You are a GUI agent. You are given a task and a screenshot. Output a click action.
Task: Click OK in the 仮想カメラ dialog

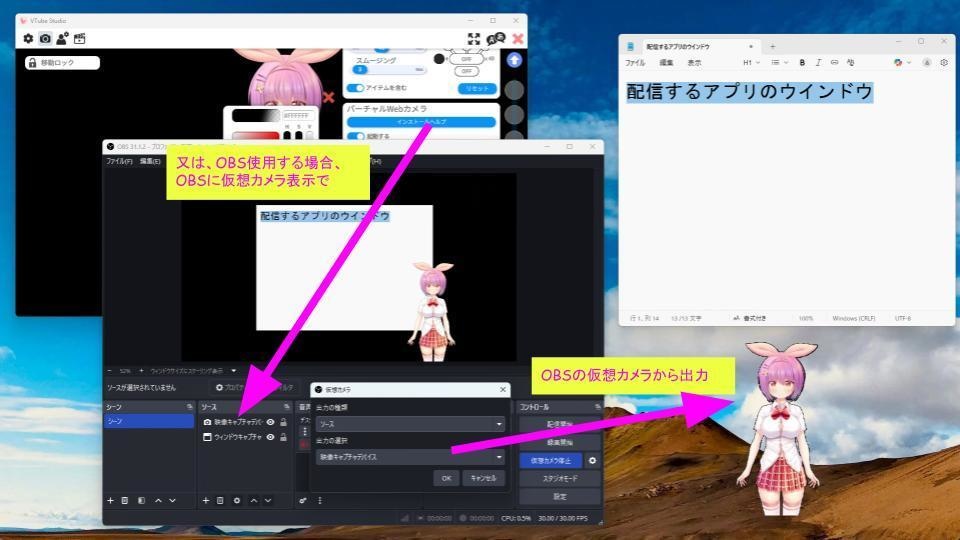pos(446,478)
